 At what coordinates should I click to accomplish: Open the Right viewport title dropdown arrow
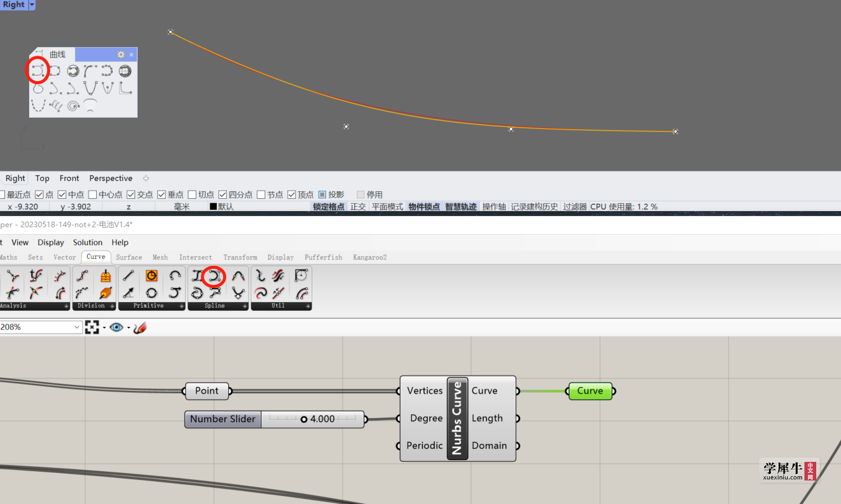click(x=32, y=5)
